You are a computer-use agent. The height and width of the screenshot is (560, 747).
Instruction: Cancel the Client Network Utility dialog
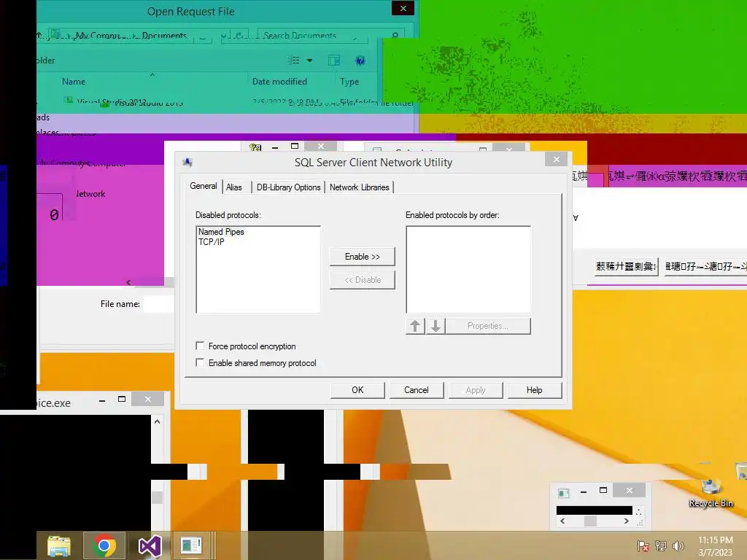tap(417, 390)
